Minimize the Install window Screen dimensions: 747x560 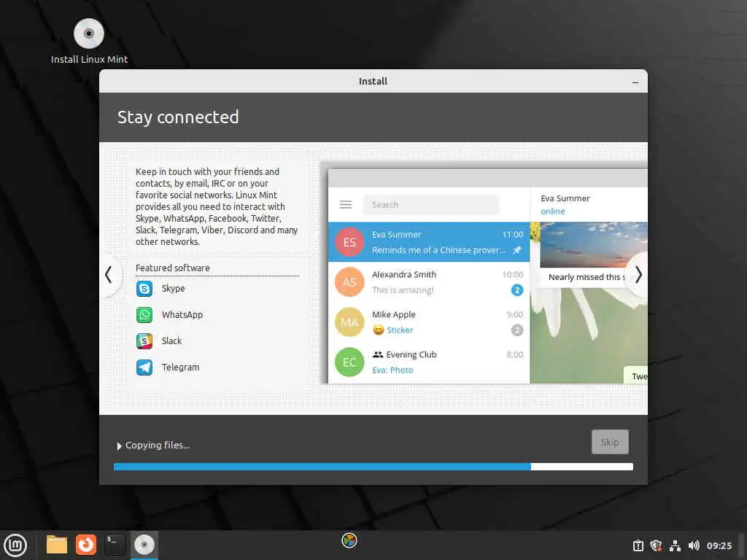click(635, 82)
